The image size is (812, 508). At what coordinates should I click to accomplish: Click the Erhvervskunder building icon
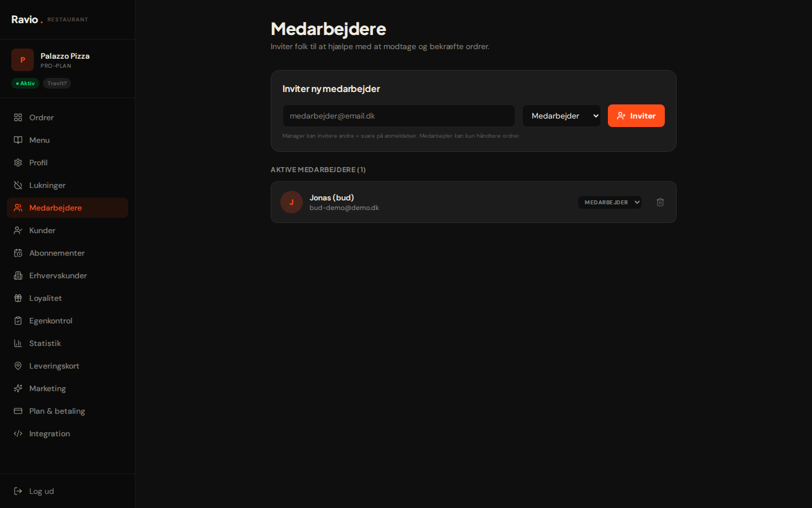pos(18,275)
